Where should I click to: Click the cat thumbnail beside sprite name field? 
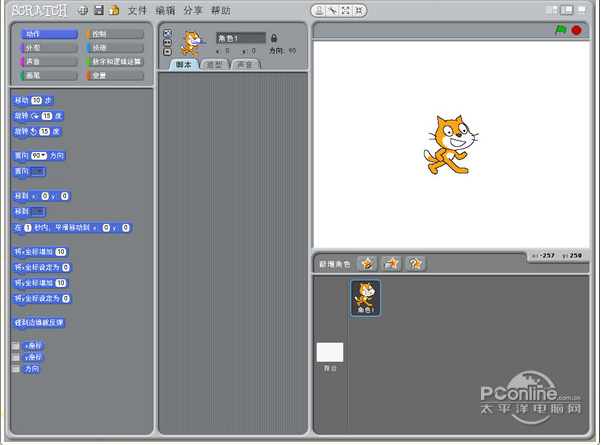tap(192, 43)
